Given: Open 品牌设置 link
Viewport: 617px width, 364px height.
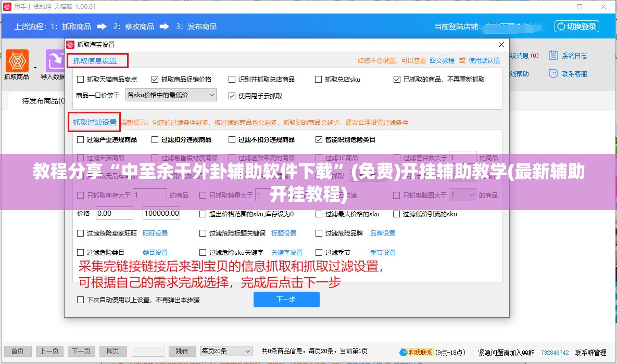Looking at the screenshot, I should pos(383,233).
